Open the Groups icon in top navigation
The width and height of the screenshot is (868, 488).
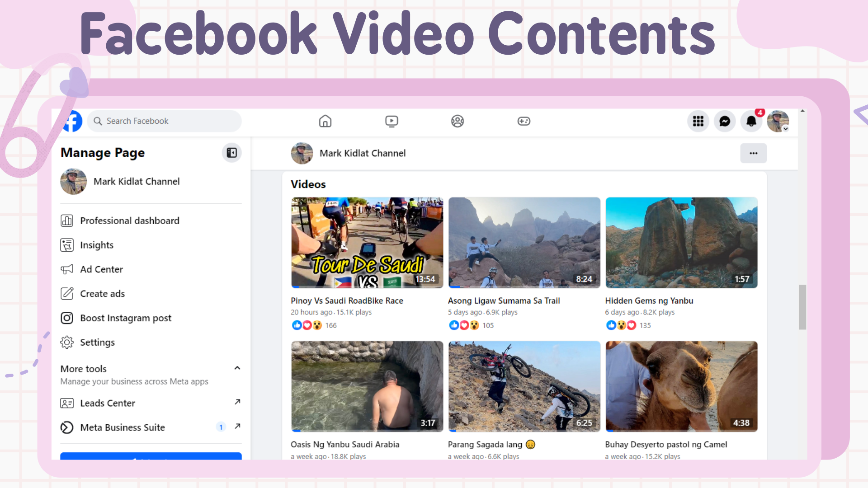click(x=458, y=121)
